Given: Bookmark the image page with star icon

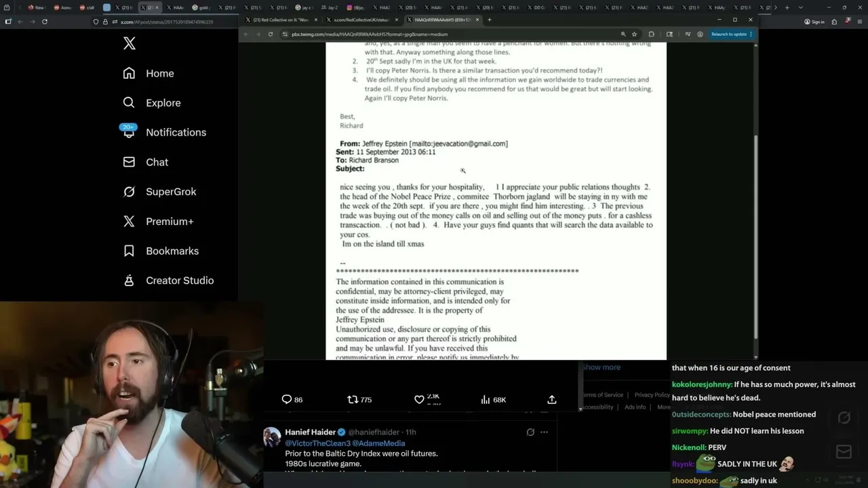Looking at the screenshot, I should point(635,34).
